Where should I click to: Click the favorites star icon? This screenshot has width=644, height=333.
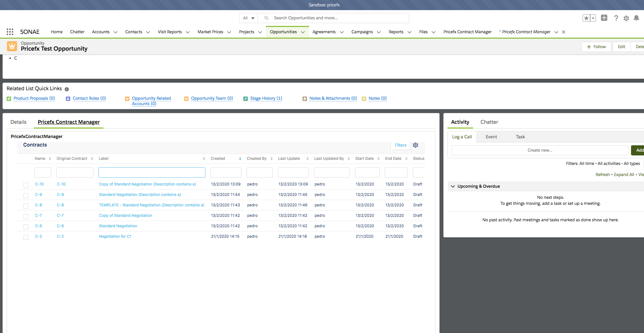[x=586, y=18]
